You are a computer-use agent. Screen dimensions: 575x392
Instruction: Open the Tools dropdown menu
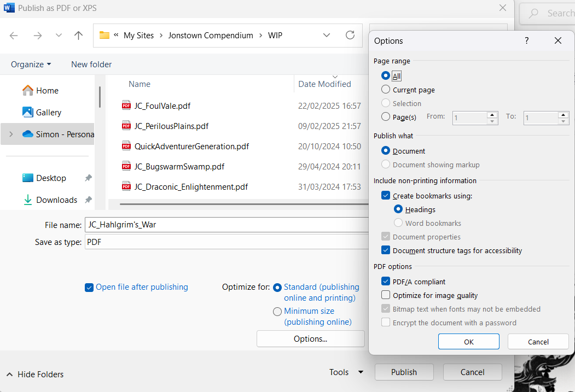click(346, 372)
